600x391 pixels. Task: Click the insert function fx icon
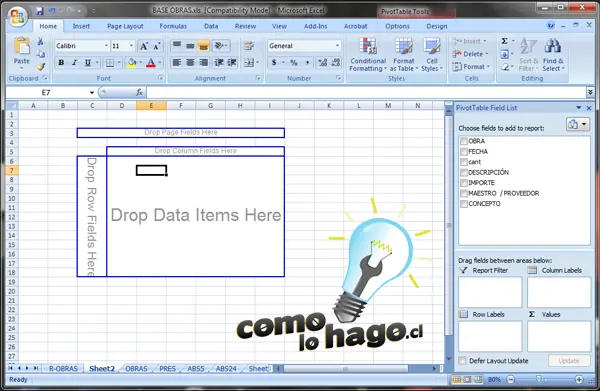click(x=139, y=92)
